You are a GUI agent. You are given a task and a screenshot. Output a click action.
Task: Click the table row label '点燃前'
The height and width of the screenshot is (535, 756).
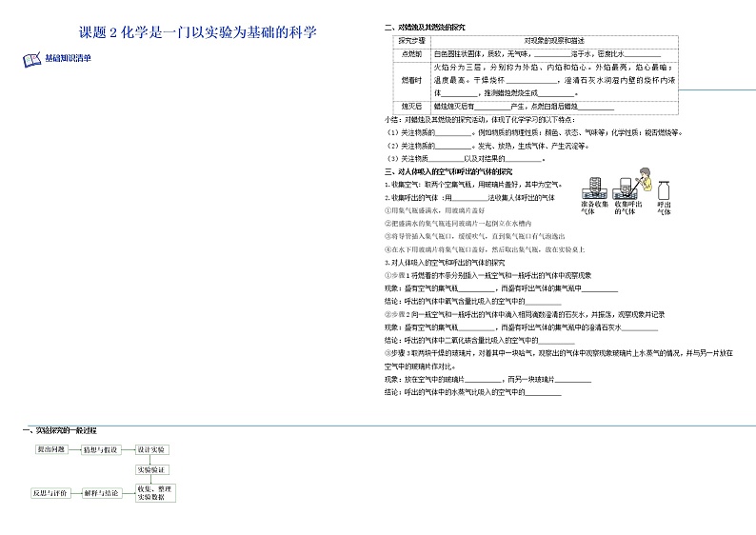pos(411,54)
